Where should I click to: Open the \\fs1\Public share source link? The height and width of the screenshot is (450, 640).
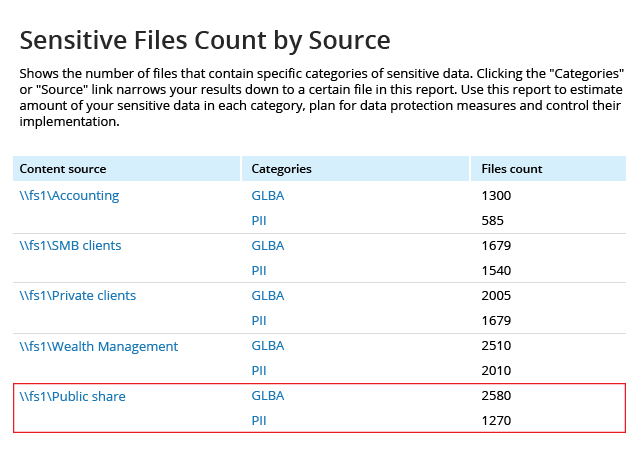click(73, 396)
